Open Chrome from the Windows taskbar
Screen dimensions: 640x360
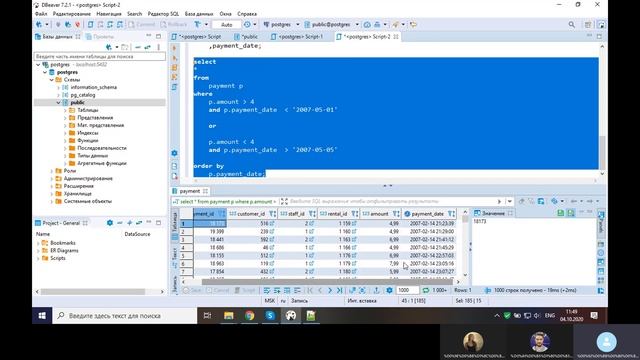(x=249, y=316)
